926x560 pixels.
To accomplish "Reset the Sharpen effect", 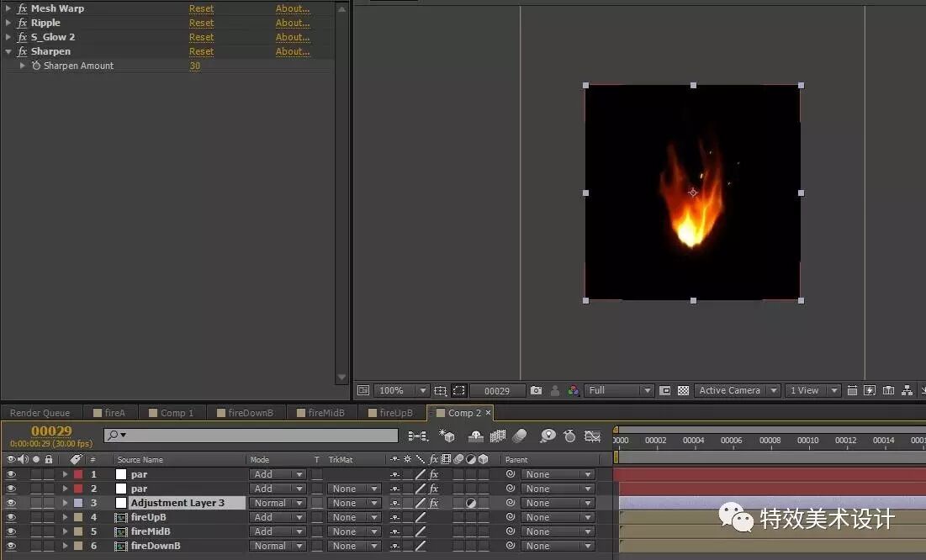I will pyautogui.click(x=201, y=51).
